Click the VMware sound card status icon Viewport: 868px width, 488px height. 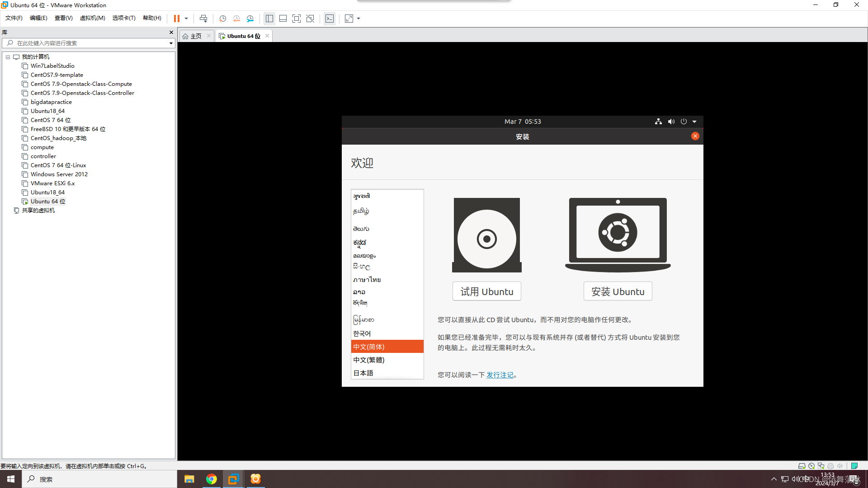pos(840,466)
